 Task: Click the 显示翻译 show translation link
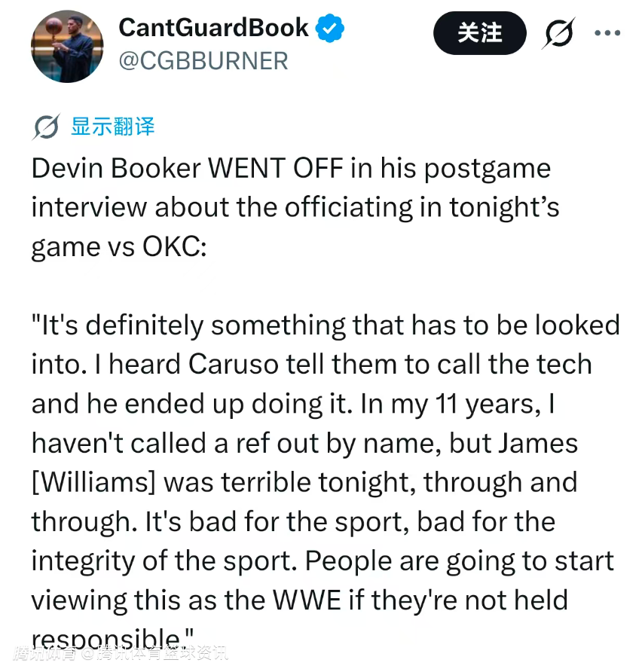pyautogui.click(x=113, y=127)
